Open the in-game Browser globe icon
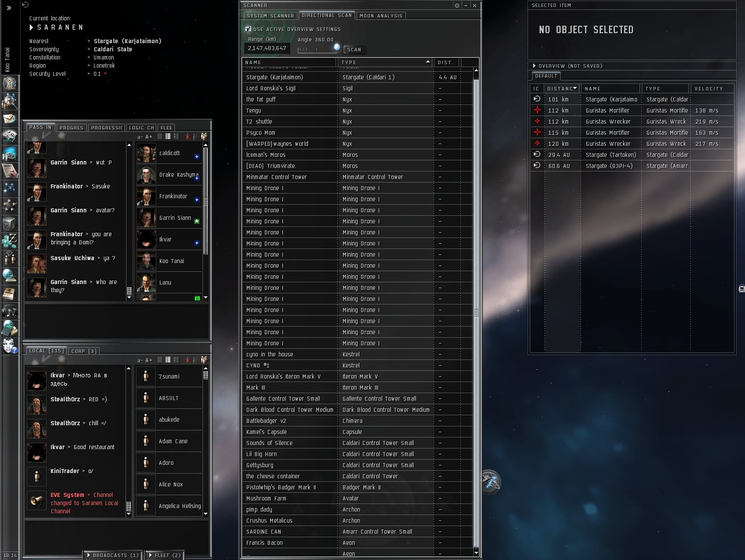Viewport: 745px width, 560px height. [x=9, y=275]
